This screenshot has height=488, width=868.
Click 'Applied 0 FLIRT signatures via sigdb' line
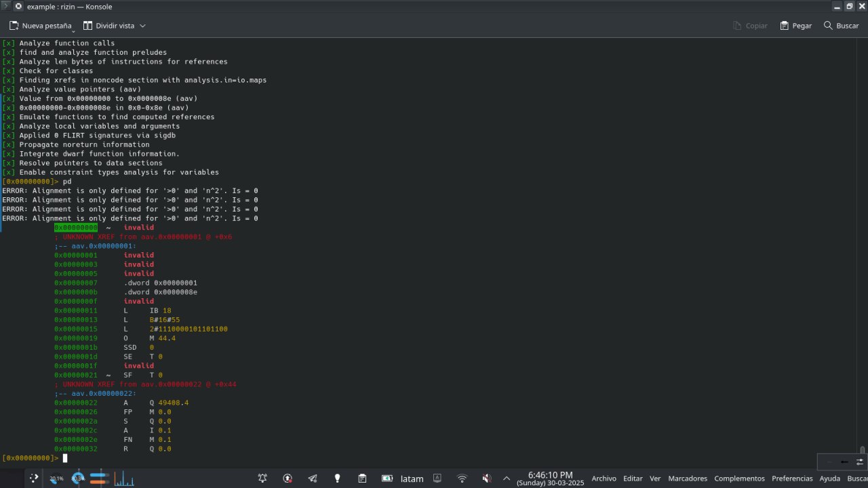[98, 136]
